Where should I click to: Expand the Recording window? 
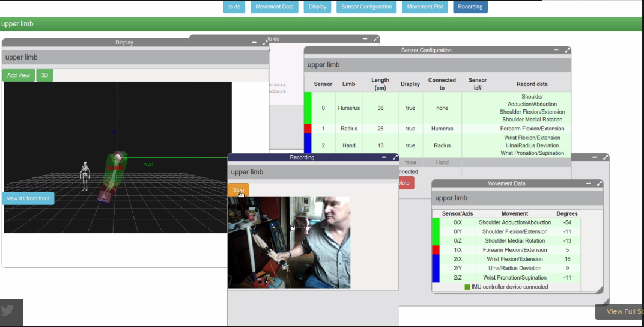[395, 157]
